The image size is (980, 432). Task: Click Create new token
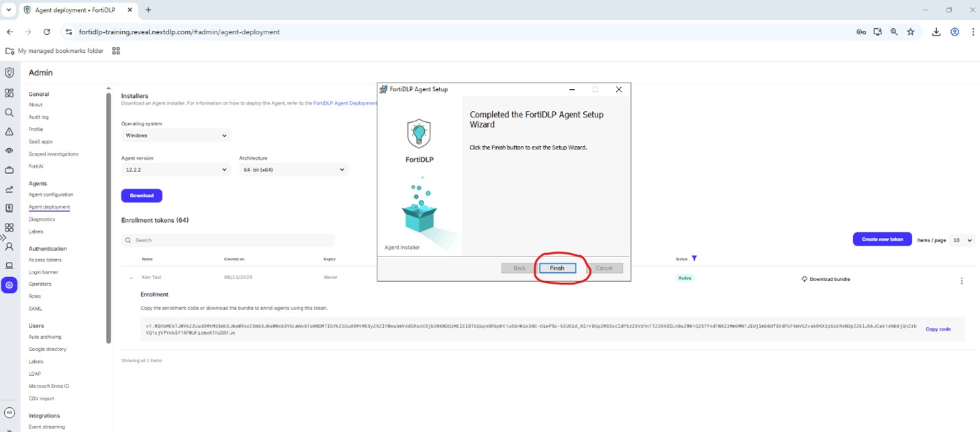[x=883, y=239]
